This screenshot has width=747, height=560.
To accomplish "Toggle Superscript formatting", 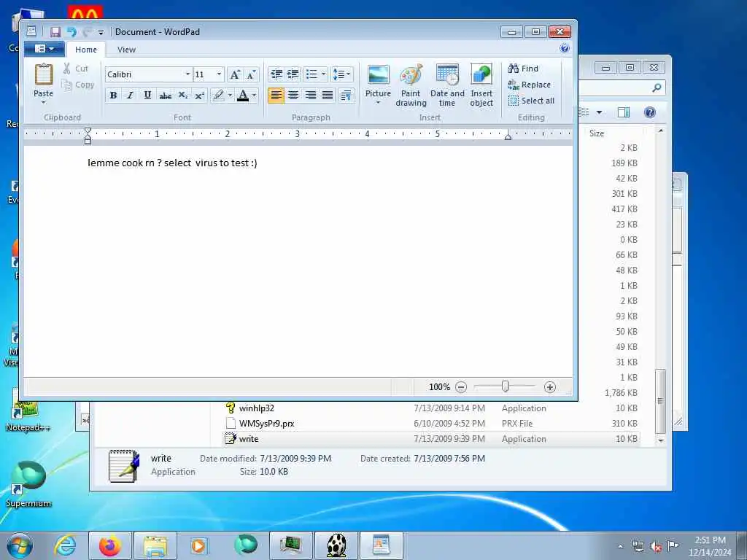I will [x=200, y=96].
